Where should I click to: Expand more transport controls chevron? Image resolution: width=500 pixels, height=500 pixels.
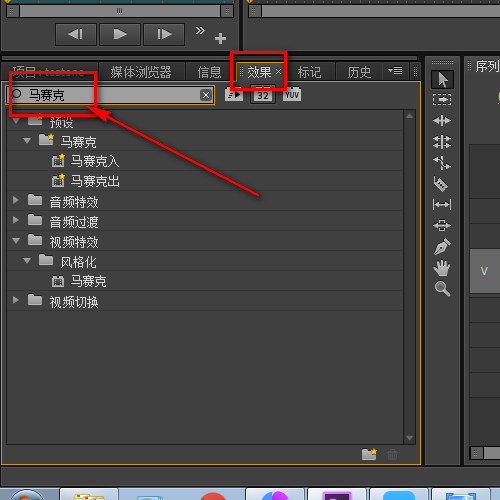pos(200,31)
